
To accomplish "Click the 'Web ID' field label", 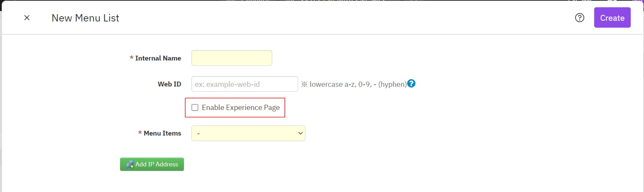I will 169,84.
